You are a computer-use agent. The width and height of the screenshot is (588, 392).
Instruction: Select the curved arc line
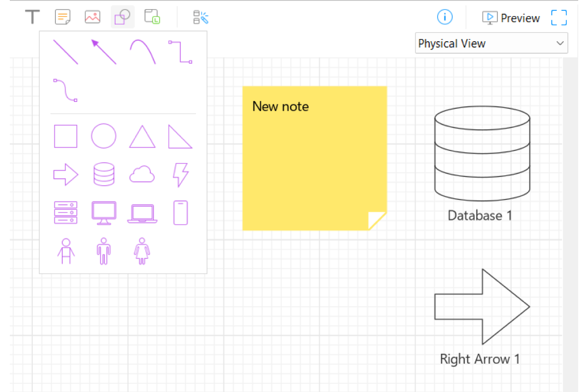click(143, 51)
